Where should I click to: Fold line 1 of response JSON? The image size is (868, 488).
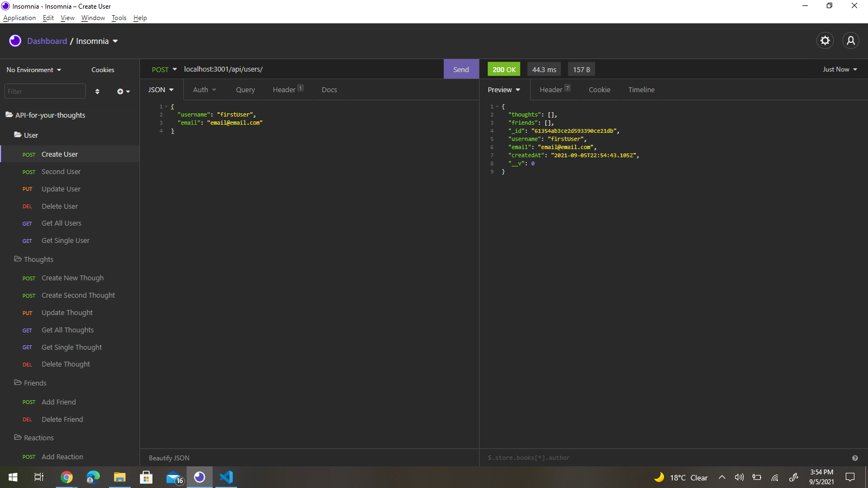tap(497, 107)
